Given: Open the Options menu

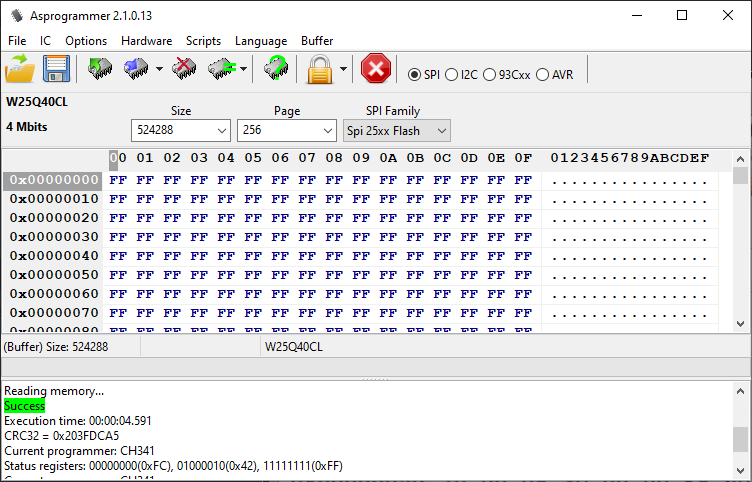Looking at the screenshot, I should tap(86, 41).
